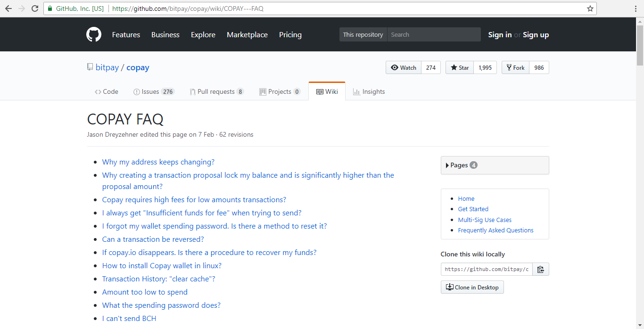Image resolution: width=644 pixels, height=329 pixels.
Task: Click the COPAY FAQ page heading
Action: [125, 119]
